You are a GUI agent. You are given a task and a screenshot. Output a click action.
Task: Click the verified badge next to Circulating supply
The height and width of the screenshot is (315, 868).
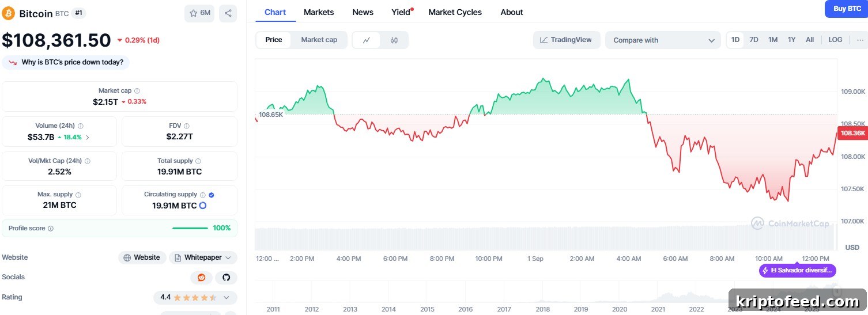pyautogui.click(x=211, y=195)
